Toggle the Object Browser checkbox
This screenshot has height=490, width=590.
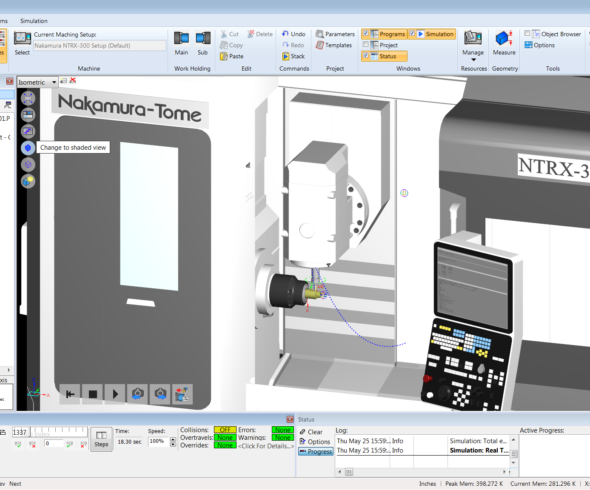pos(527,33)
